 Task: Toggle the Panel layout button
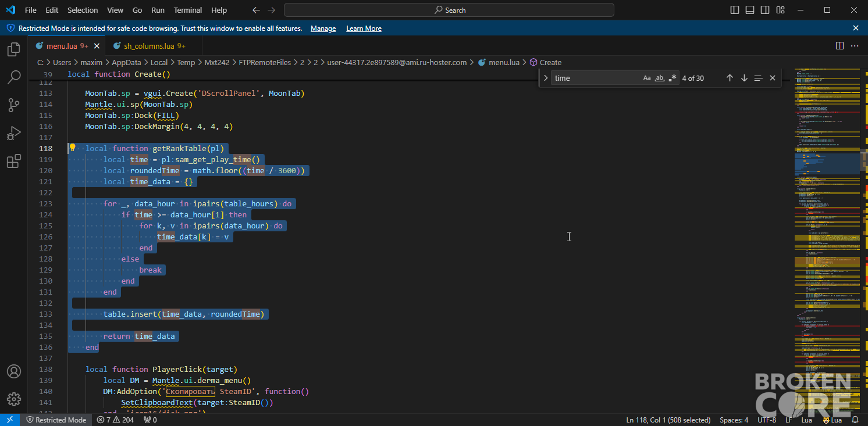[x=750, y=10]
